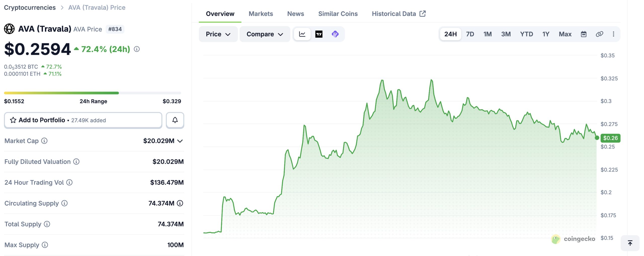Click the 100M Max Supply value

pyautogui.click(x=175, y=245)
